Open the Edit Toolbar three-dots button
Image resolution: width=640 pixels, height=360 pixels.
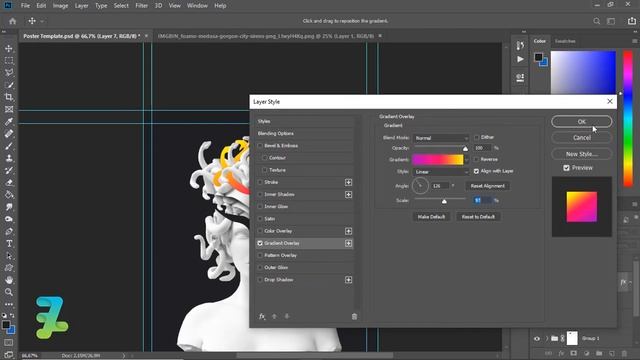tap(9, 304)
